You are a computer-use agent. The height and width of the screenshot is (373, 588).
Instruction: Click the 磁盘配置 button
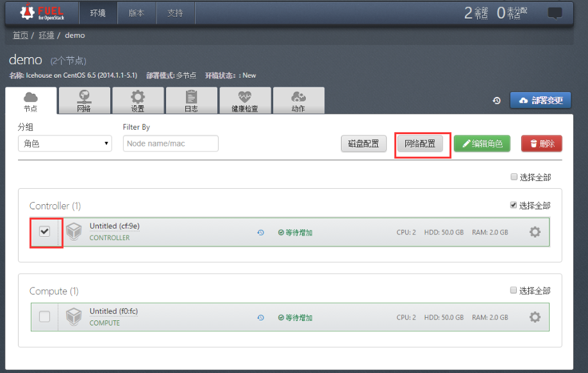point(364,144)
